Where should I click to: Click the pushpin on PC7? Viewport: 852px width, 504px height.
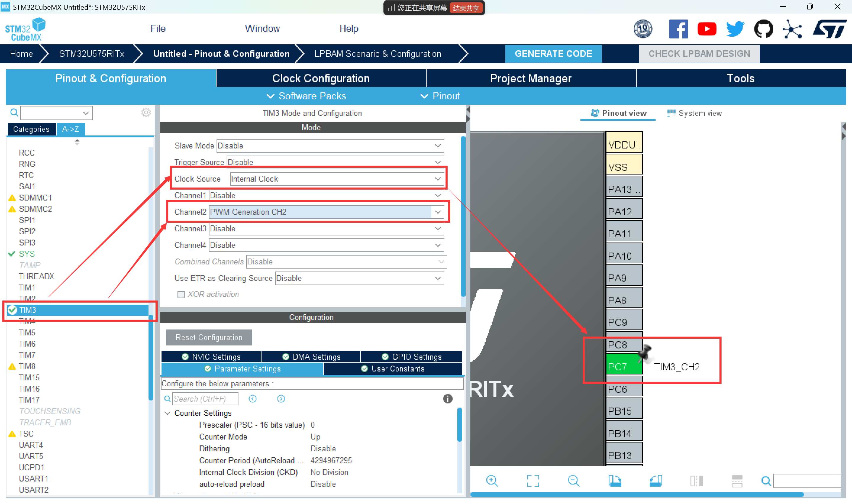click(x=644, y=353)
